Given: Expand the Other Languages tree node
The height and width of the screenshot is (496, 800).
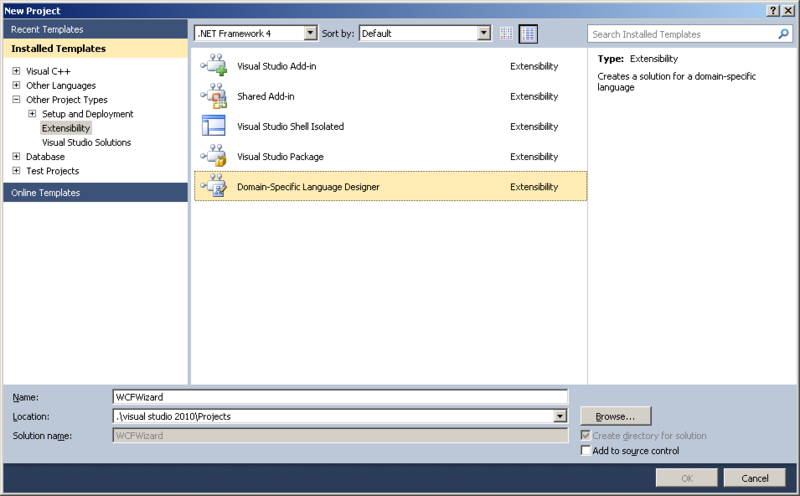Looking at the screenshot, I should point(16,85).
